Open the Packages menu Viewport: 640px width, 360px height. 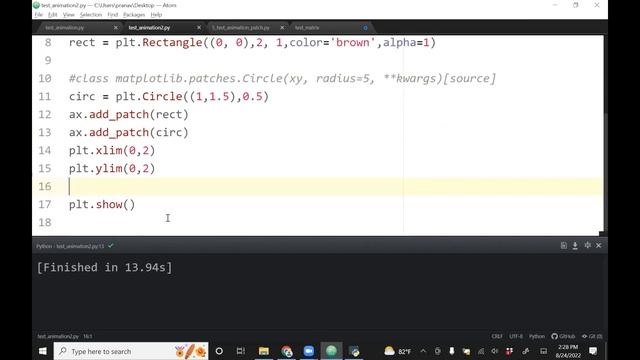click(x=134, y=15)
